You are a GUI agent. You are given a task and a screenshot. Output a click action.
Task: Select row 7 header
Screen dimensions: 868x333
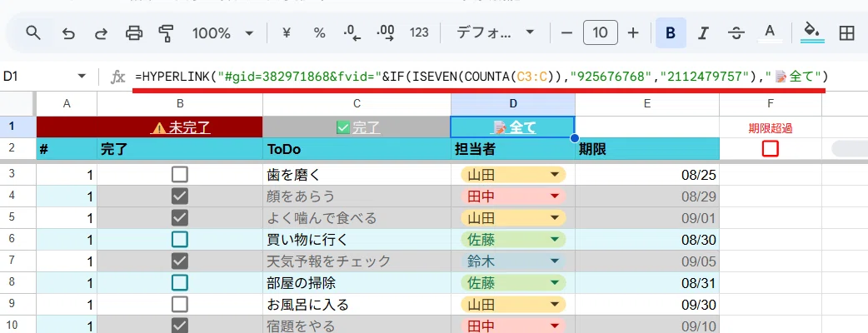click(x=12, y=261)
